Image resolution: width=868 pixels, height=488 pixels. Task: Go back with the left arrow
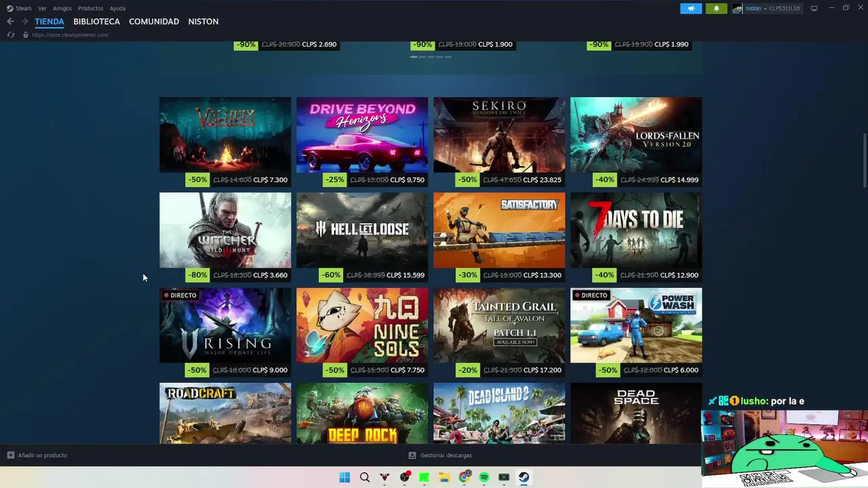click(x=10, y=22)
